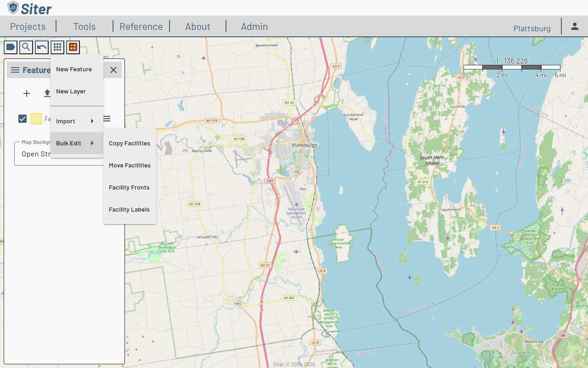This screenshot has width=588, height=368.
Task: Uncheck the layer visibility checkbox
Action: pos(23,119)
